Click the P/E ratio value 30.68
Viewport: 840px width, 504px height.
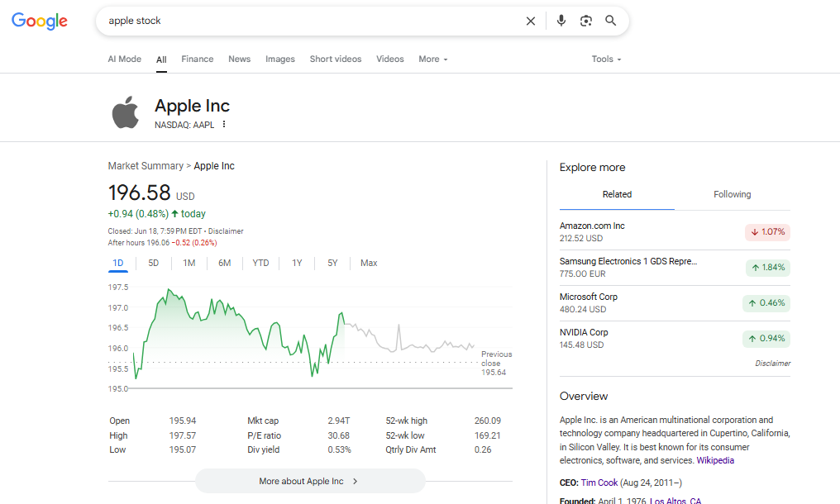click(339, 436)
